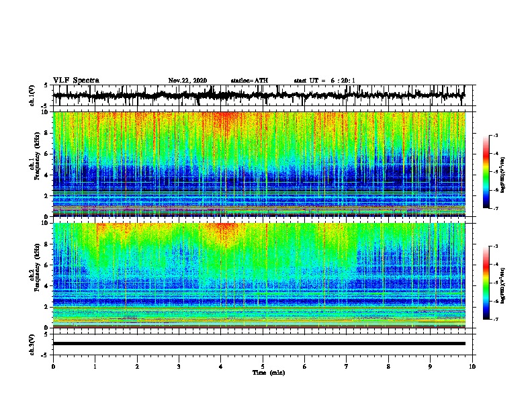Click time axis tick label '8'
The width and height of the screenshot is (532, 411).
click(x=388, y=366)
